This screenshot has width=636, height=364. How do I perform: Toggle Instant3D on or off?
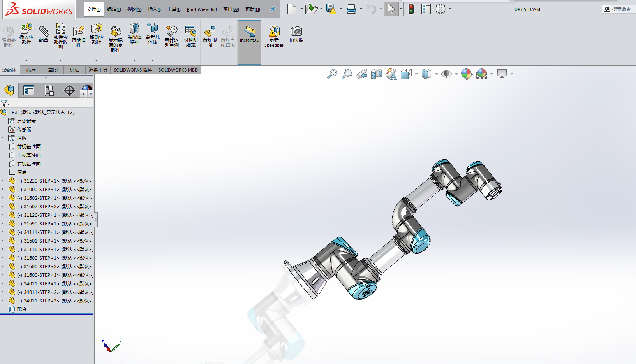pos(250,42)
